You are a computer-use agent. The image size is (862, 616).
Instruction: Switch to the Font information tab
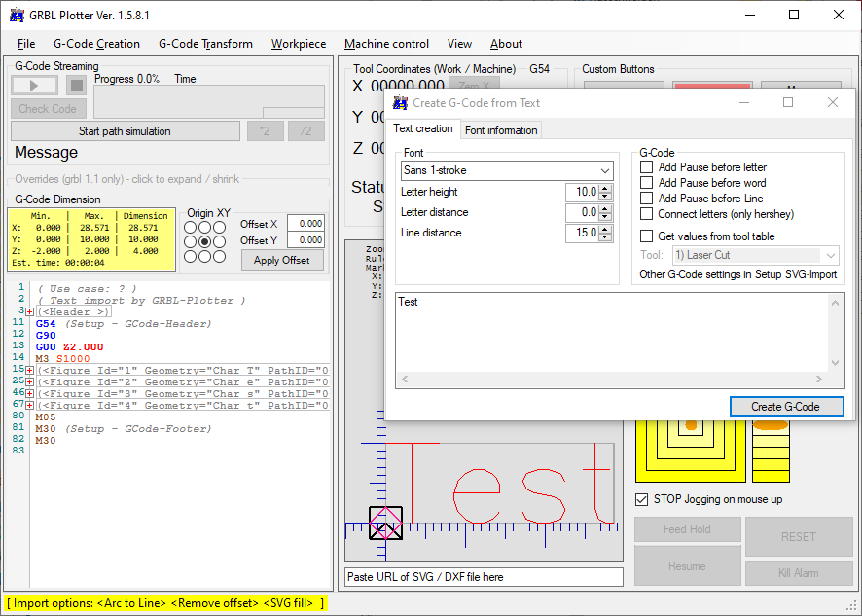500,128
